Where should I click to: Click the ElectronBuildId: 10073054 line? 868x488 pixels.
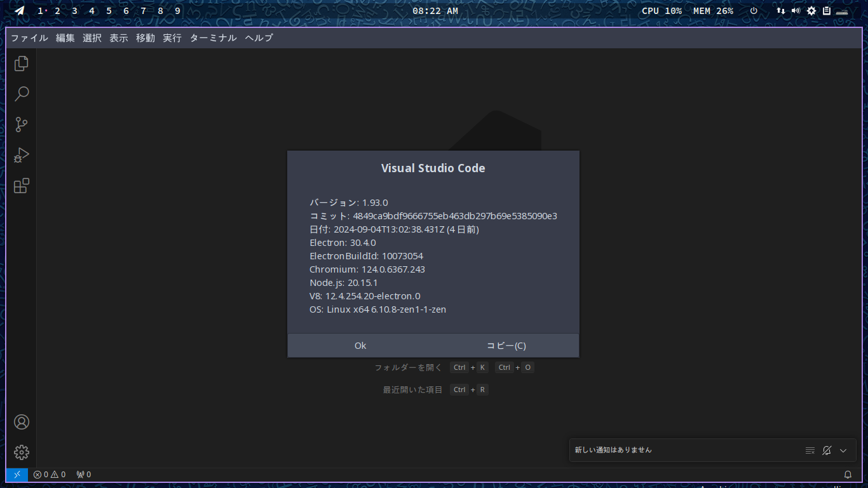[367, 256]
